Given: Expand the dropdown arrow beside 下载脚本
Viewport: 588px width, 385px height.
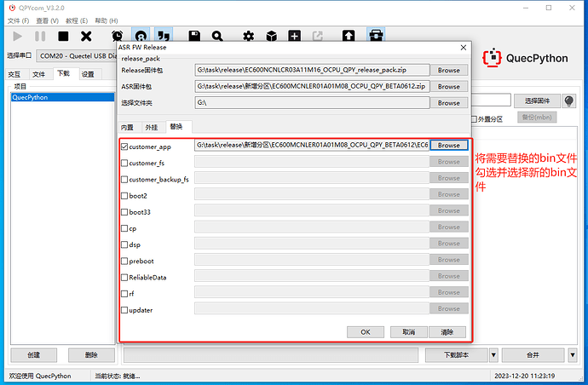Looking at the screenshot, I should pyautogui.click(x=494, y=354).
